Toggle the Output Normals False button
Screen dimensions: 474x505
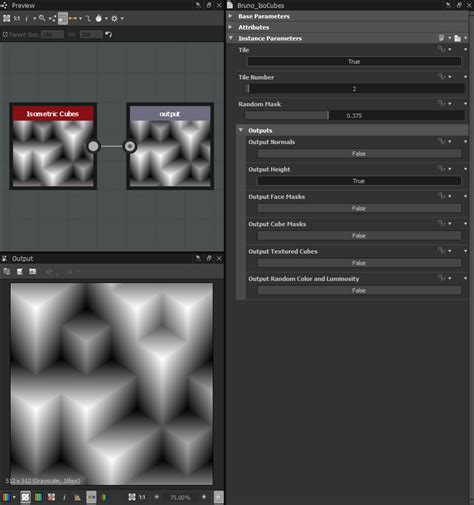[359, 154]
